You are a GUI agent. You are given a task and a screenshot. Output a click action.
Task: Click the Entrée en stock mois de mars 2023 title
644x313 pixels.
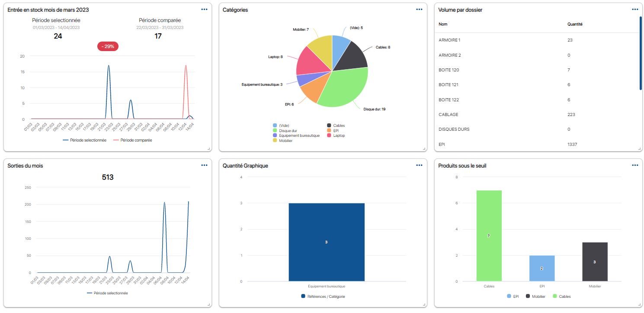[48, 10]
